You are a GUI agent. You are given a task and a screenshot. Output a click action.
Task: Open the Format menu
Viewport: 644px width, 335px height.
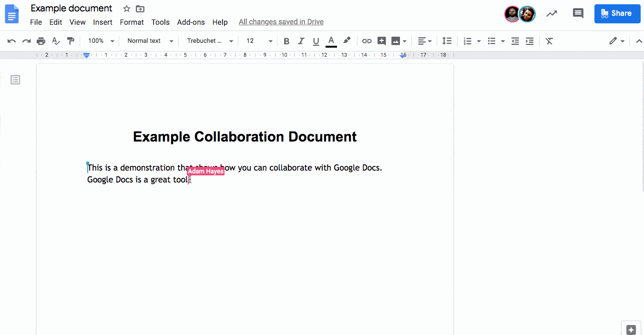[132, 22]
